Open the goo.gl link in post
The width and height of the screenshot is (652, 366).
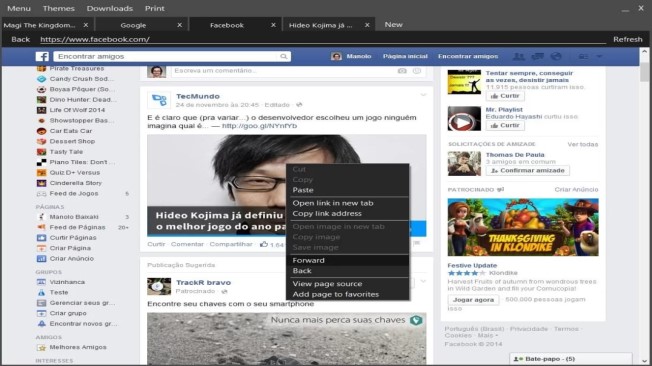tap(259, 126)
